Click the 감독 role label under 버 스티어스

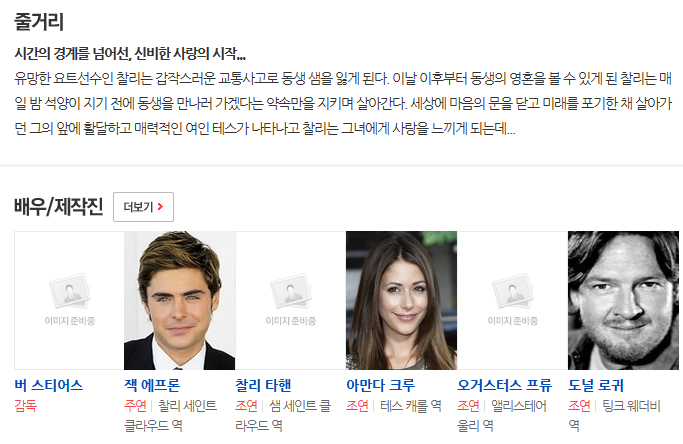pyautogui.click(x=26, y=406)
